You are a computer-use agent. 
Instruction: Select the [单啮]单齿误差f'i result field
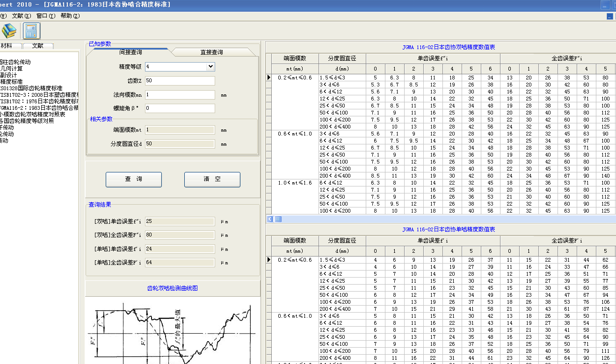coord(180,249)
